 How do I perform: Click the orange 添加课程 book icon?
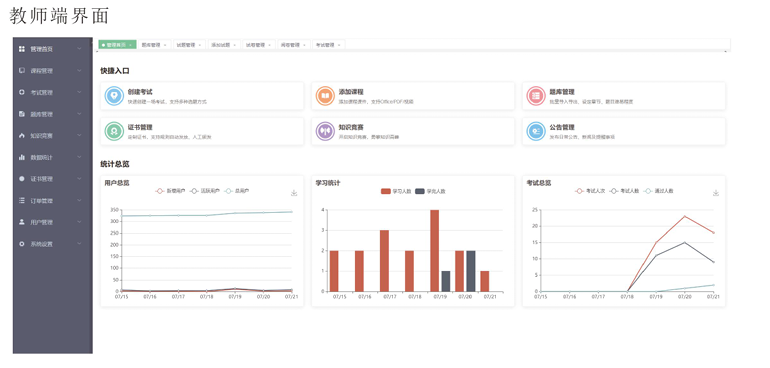(x=325, y=96)
